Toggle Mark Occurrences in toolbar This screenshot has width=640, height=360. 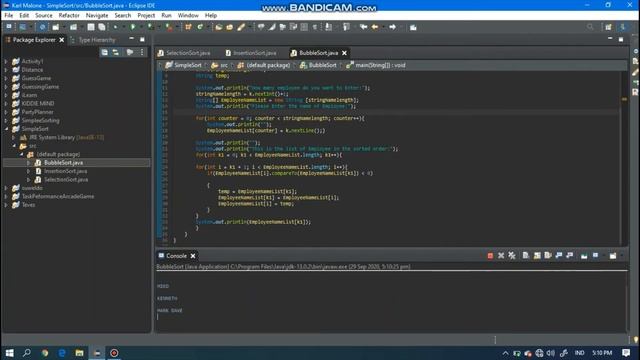point(272,27)
